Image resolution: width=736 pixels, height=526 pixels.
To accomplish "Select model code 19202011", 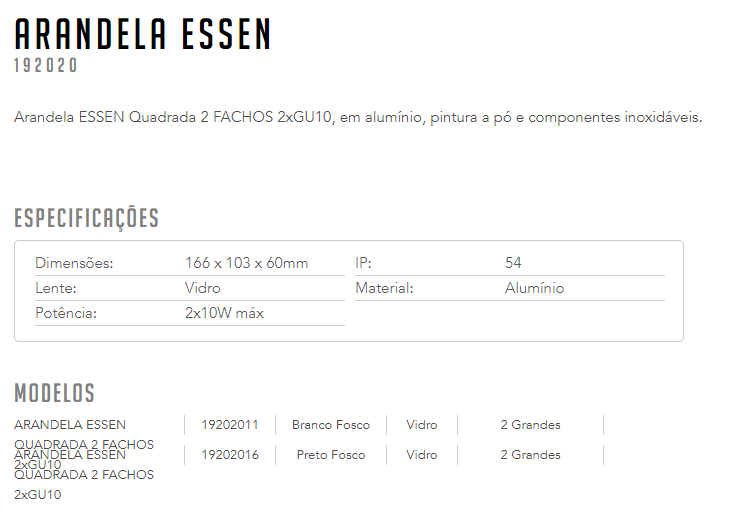I will [x=230, y=425].
